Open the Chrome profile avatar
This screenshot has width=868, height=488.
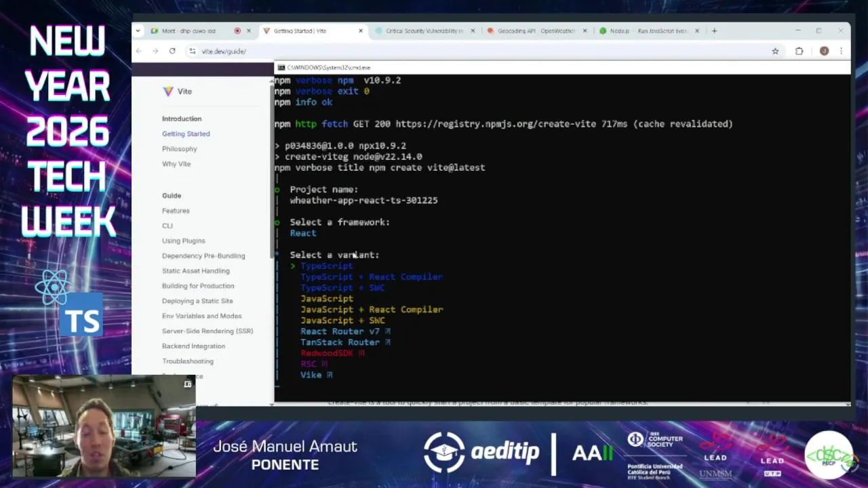[824, 51]
